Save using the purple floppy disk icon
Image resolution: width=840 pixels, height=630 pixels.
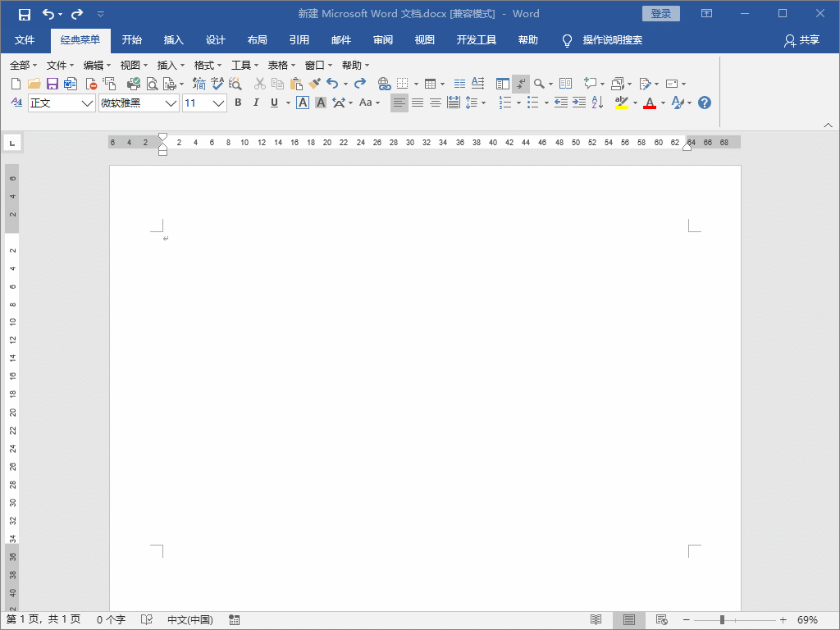(52, 84)
